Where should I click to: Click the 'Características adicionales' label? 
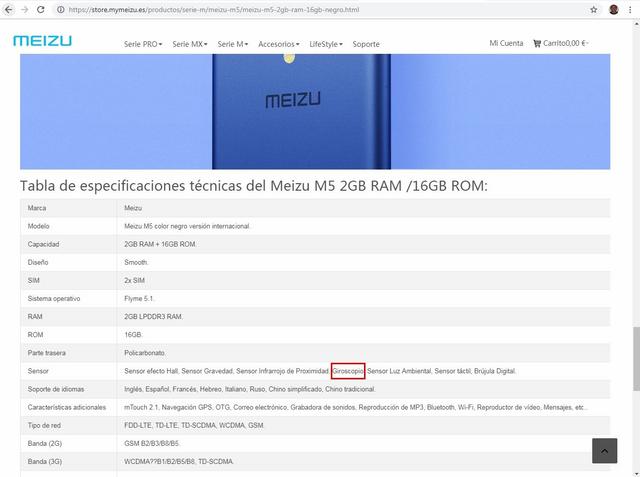pos(67,407)
